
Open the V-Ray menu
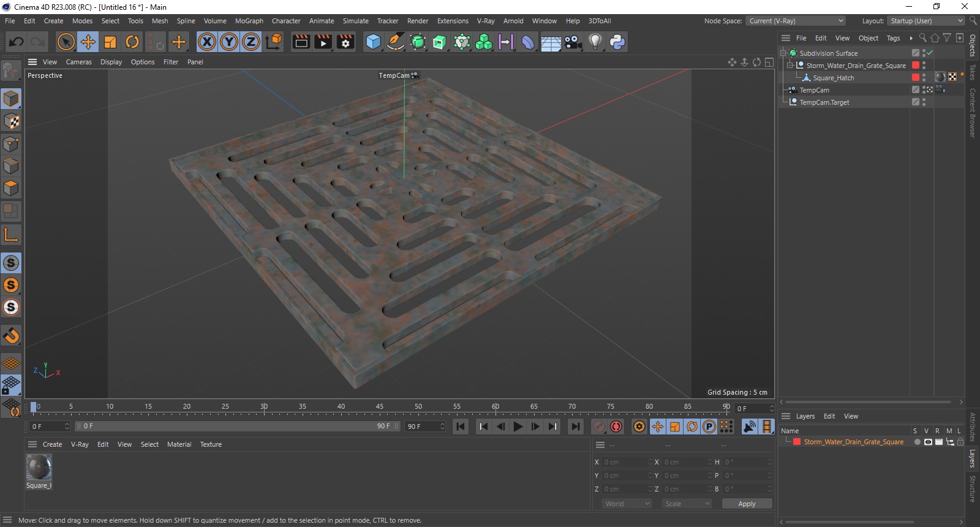[x=486, y=21]
